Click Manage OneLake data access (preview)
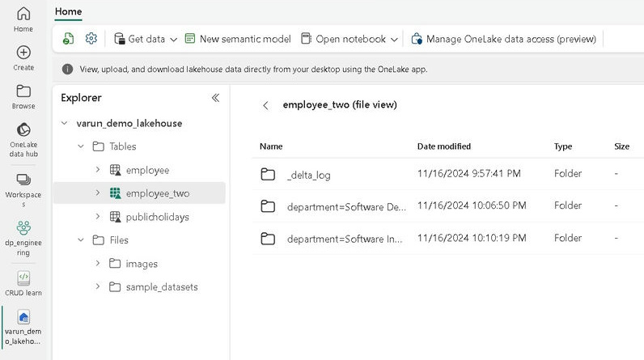 tap(503, 39)
